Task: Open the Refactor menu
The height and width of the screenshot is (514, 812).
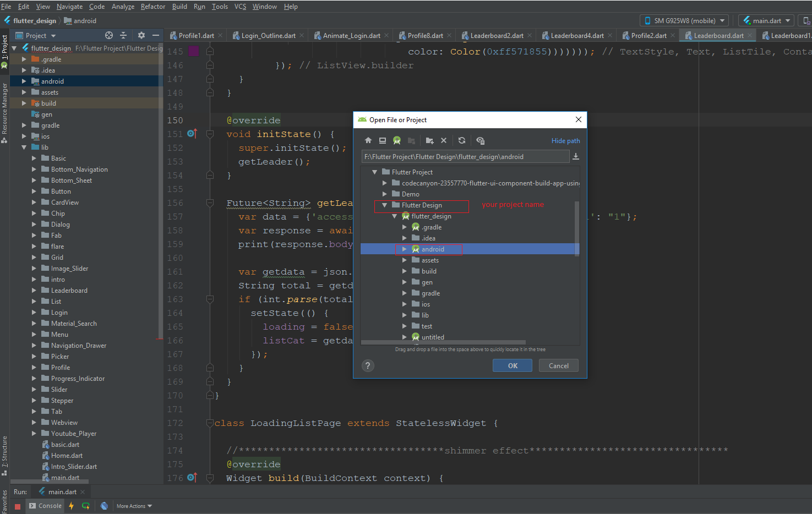Action: [x=153, y=7]
